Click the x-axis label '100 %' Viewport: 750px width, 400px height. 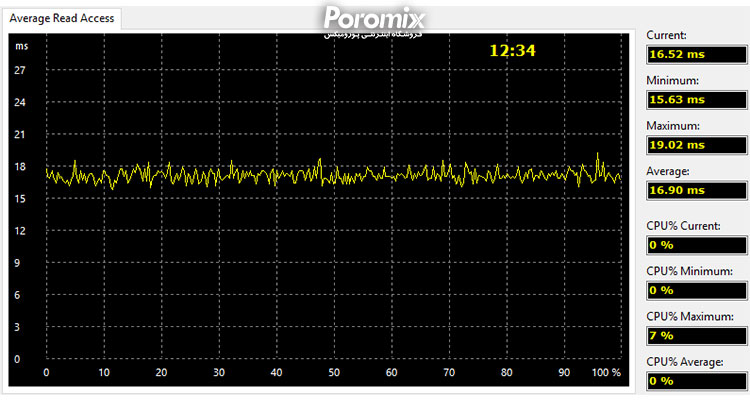(606, 373)
